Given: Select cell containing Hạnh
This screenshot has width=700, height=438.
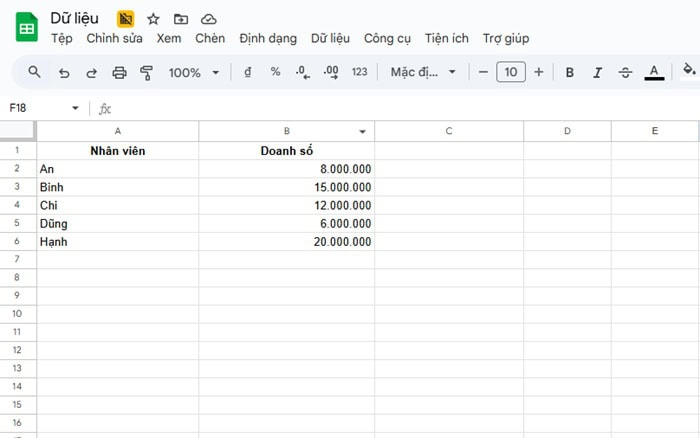Looking at the screenshot, I should [118, 242].
